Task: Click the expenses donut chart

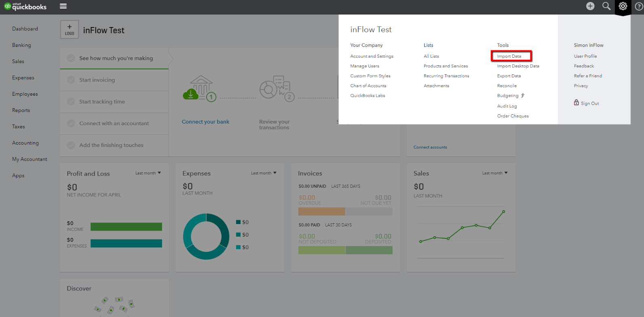Action: pyautogui.click(x=206, y=237)
